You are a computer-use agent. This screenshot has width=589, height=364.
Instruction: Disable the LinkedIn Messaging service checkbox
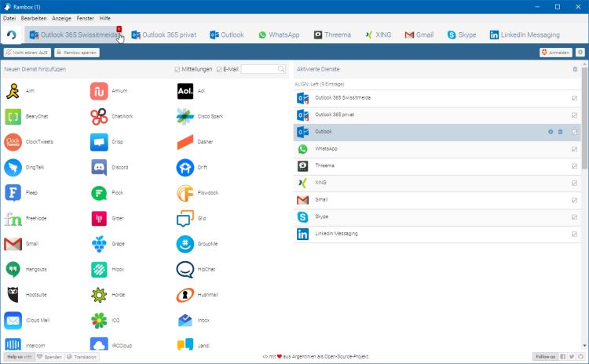tap(574, 234)
